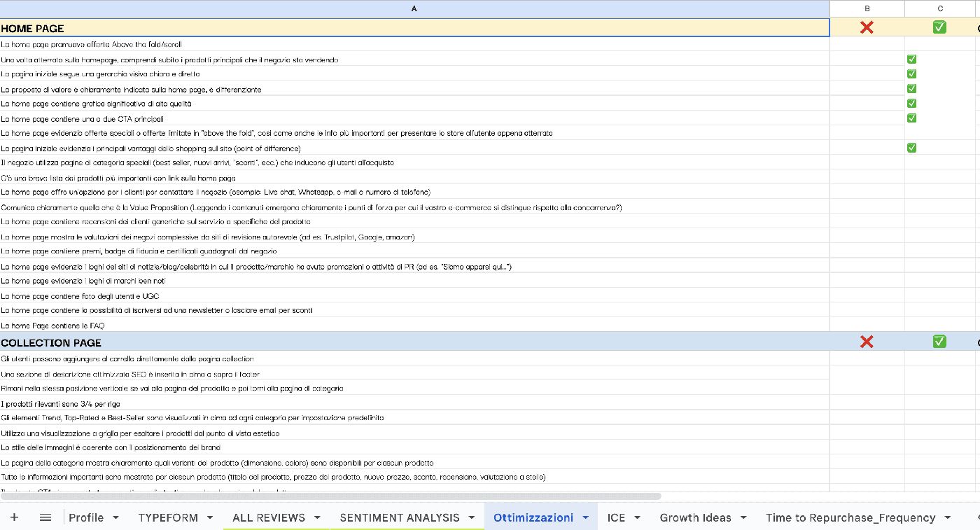
Task: Open the Profile tab dropdown arrow
Action: click(x=115, y=518)
